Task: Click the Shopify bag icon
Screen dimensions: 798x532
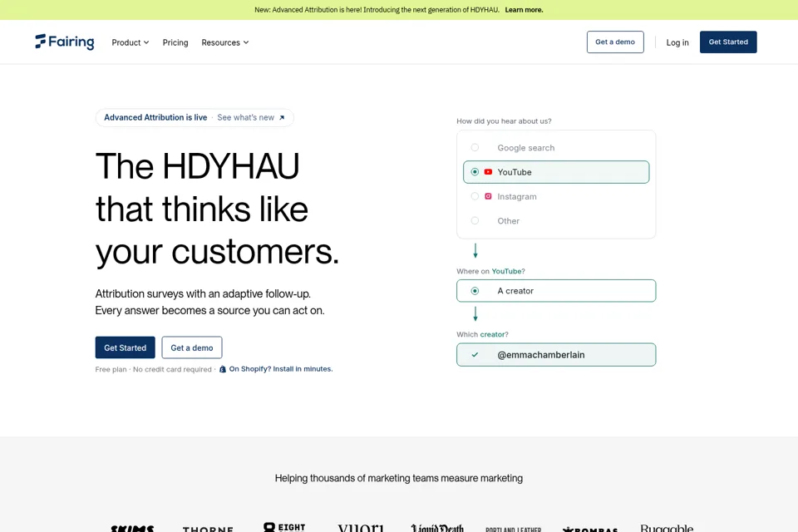Action: [223, 369]
